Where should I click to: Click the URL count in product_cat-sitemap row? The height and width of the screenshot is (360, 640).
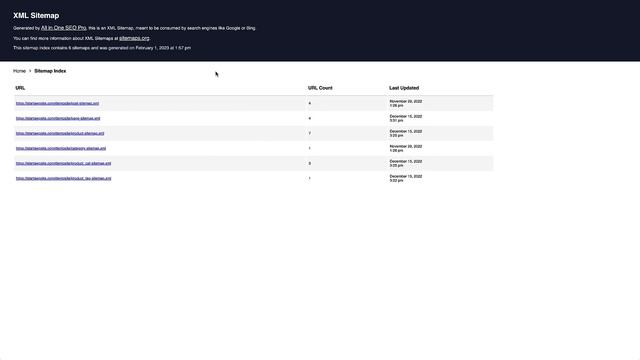309,163
